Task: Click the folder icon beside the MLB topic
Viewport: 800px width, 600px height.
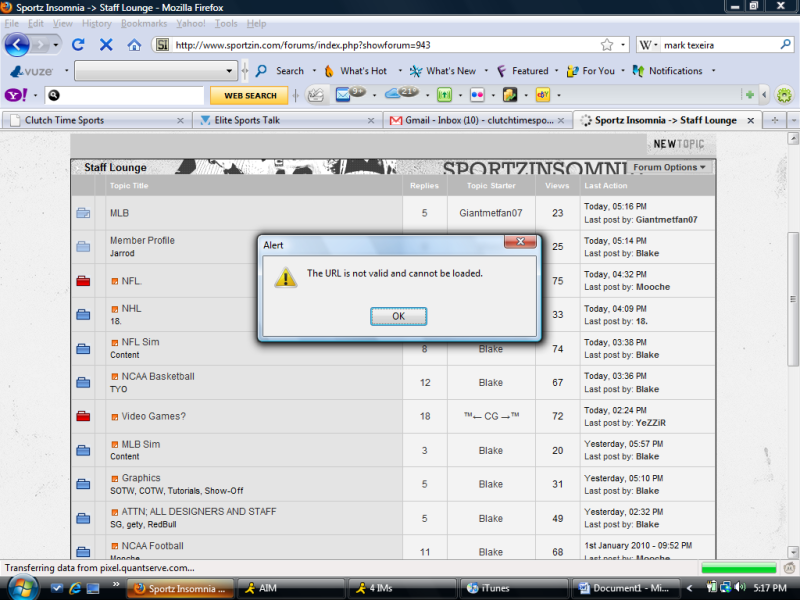Action: tap(83, 213)
